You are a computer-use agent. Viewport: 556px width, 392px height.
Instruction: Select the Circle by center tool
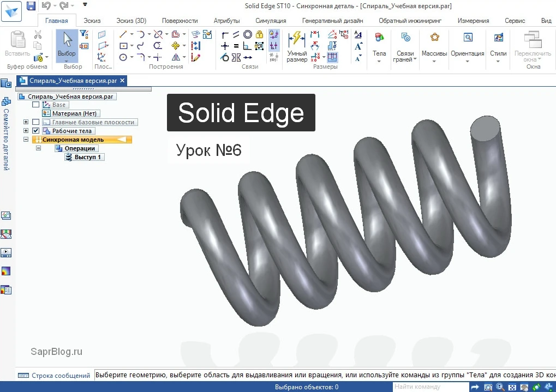[x=123, y=57]
